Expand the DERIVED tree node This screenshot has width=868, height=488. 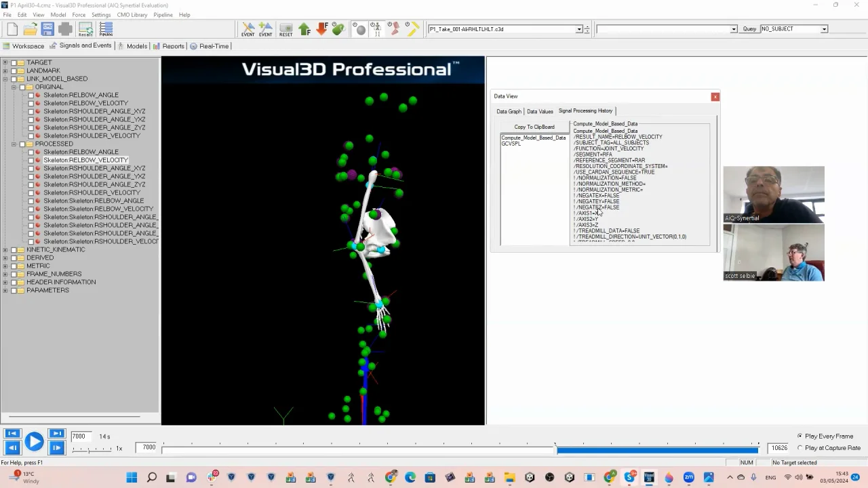5,258
